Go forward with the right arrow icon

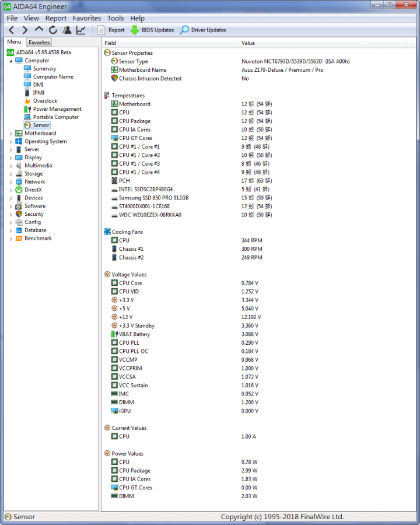point(24,30)
